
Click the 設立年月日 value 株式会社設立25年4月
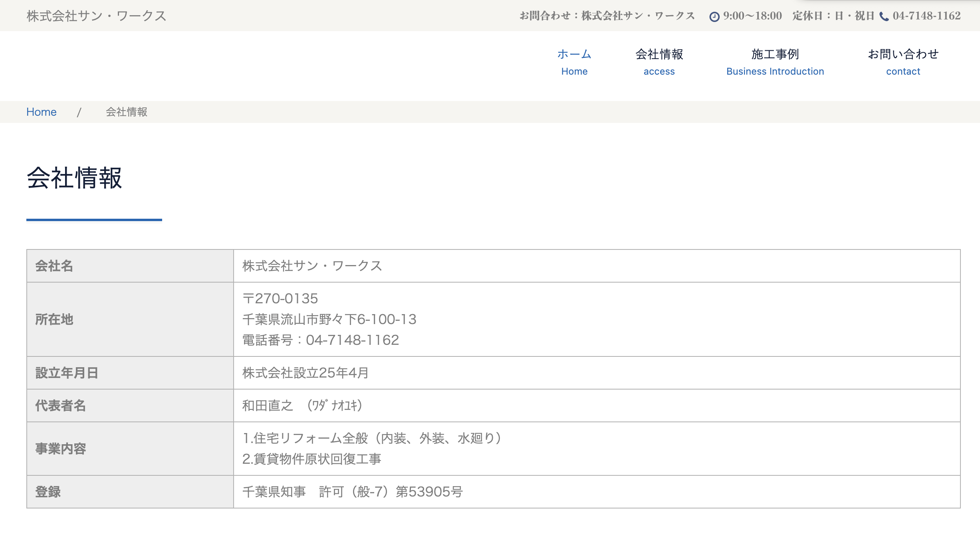pos(305,373)
